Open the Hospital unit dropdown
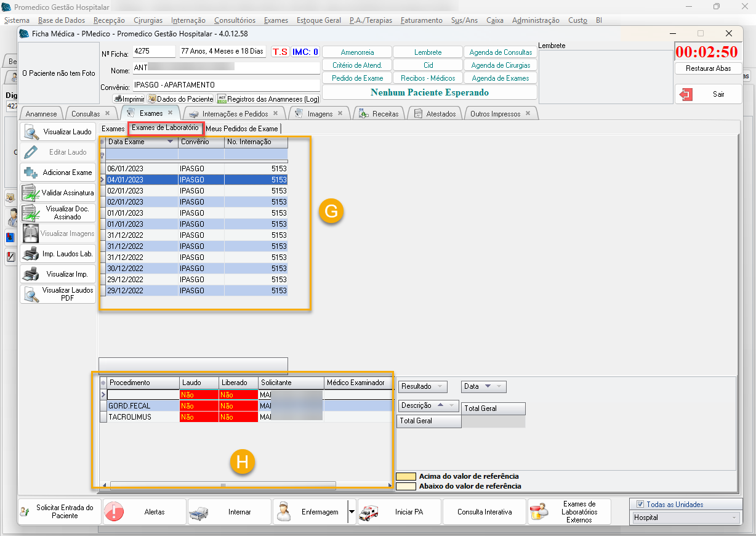 point(735,518)
